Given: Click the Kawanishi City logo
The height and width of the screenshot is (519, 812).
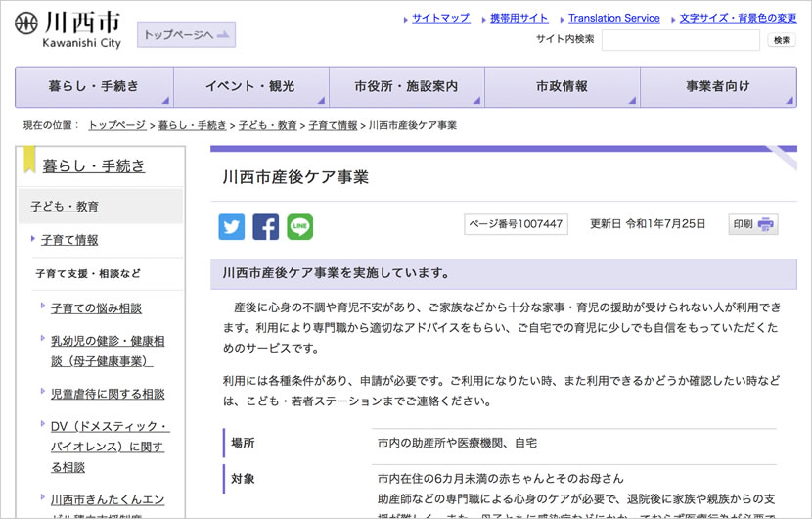Looking at the screenshot, I should pyautogui.click(x=68, y=29).
